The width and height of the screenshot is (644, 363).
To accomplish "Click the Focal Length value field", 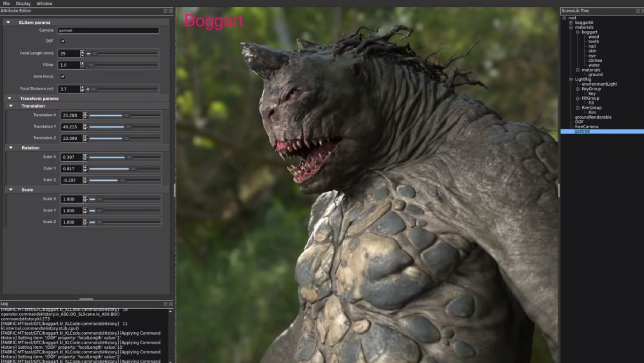I will click(69, 54).
